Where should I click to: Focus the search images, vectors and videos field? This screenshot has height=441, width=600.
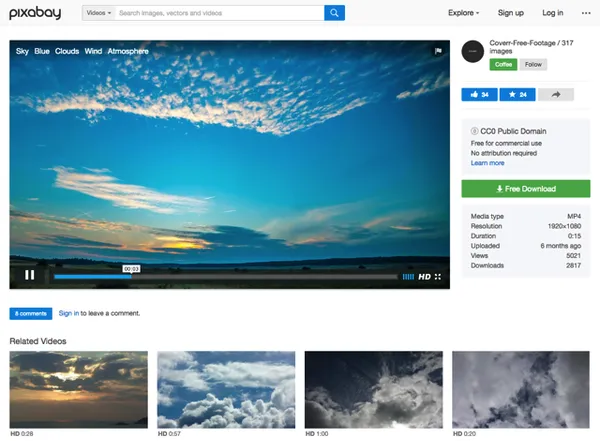point(219,13)
